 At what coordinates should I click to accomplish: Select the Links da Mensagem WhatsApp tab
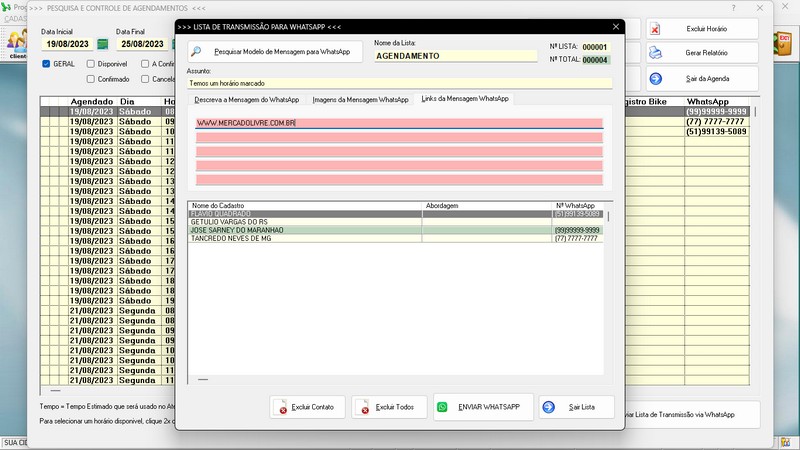[465, 99]
